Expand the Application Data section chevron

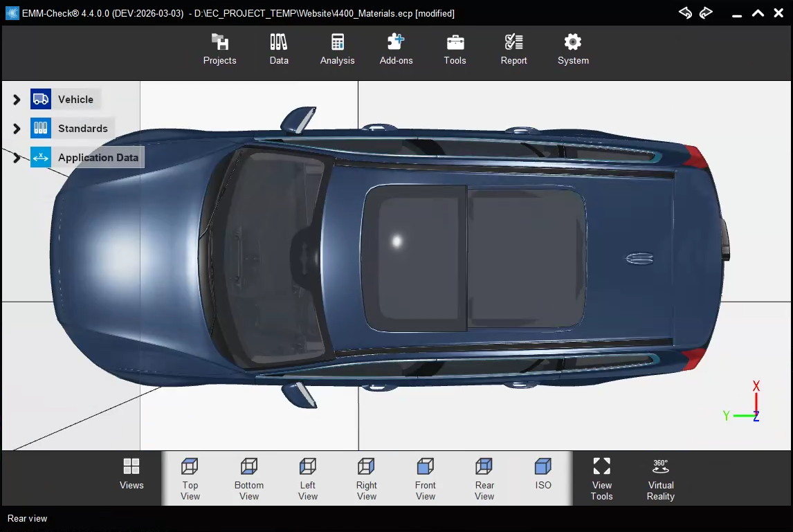(x=15, y=157)
